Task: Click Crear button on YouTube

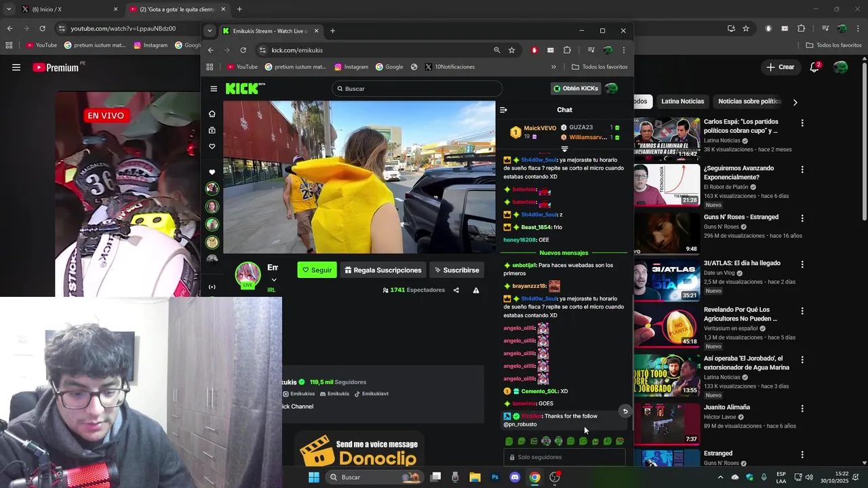Action: click(x=781, y=67)
